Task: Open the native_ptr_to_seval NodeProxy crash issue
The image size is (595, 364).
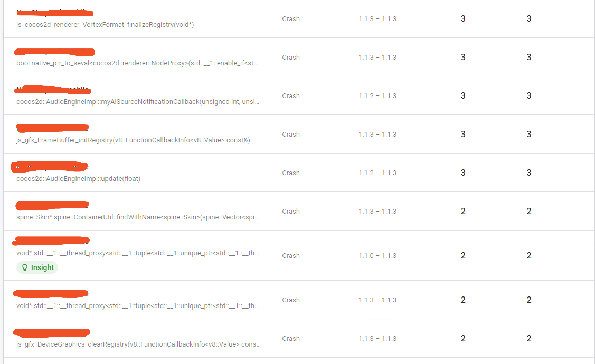Action: 137,63
